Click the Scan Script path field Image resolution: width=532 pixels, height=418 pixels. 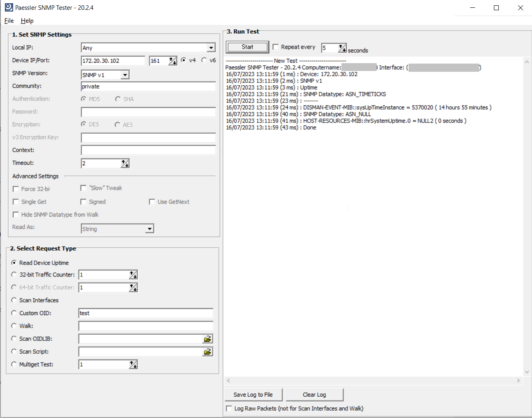[141, 352]
